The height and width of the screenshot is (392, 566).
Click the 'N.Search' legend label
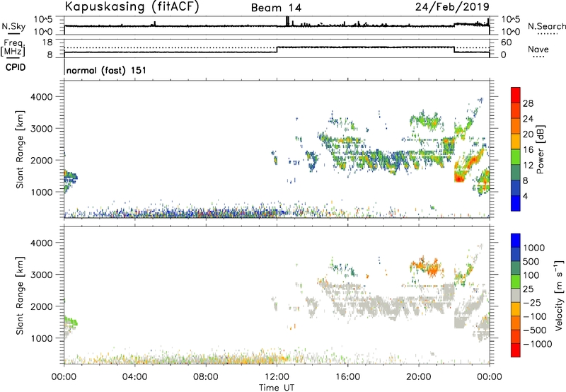[x=546, y=26]
